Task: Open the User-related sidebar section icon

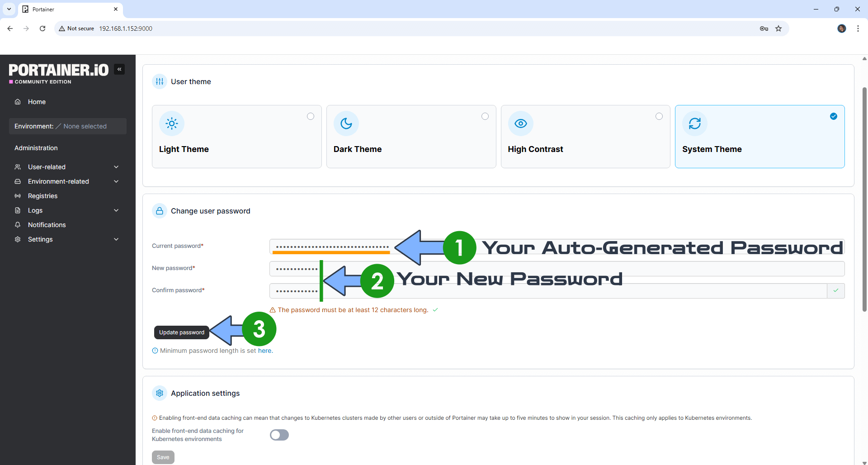Action: click(17, 167)
